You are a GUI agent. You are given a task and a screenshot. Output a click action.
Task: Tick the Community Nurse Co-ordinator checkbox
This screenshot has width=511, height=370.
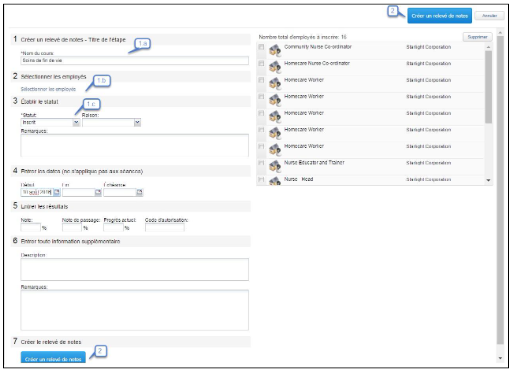point(261,47)
